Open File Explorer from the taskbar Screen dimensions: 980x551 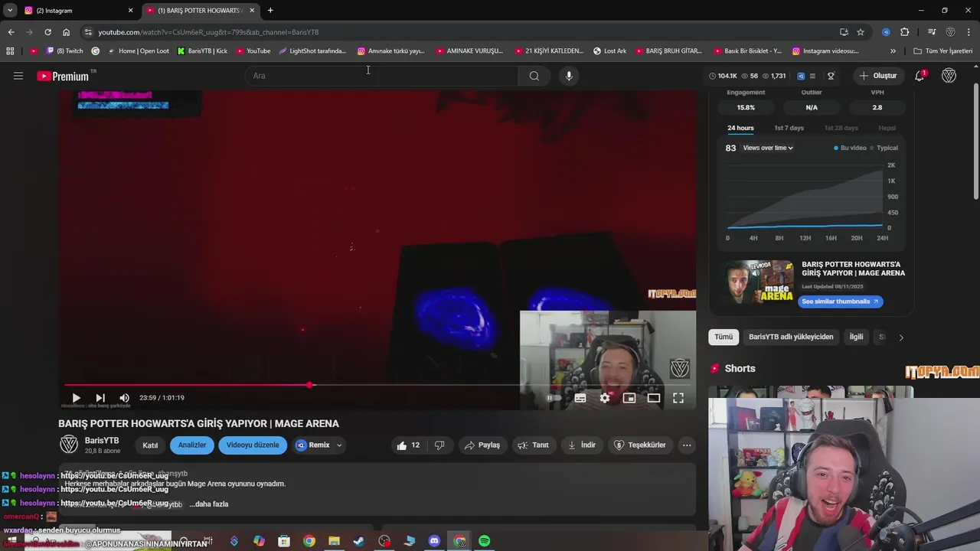click(x=334, y=541)
